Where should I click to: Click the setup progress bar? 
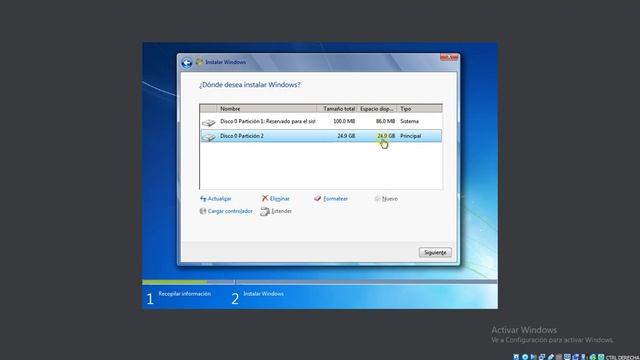(x=320, y=282)
